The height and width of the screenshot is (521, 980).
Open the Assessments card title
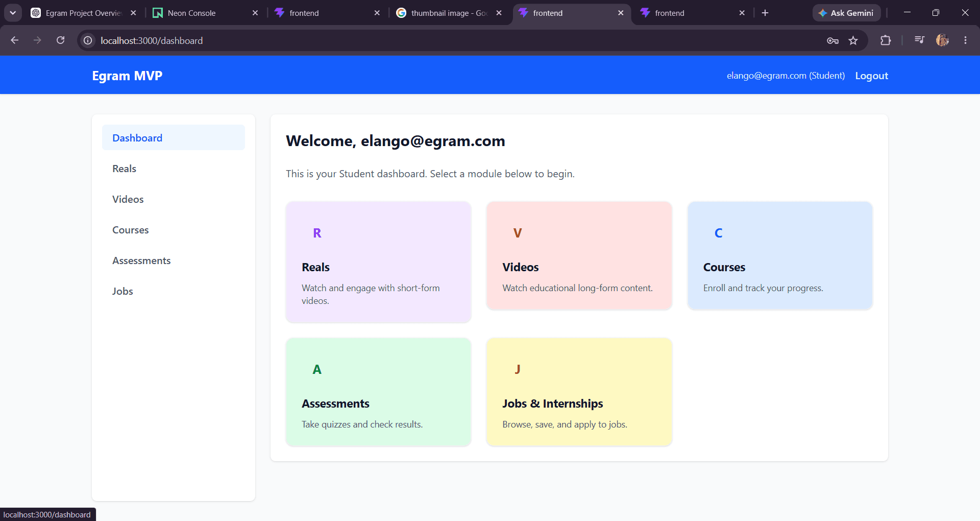(335, 404)
